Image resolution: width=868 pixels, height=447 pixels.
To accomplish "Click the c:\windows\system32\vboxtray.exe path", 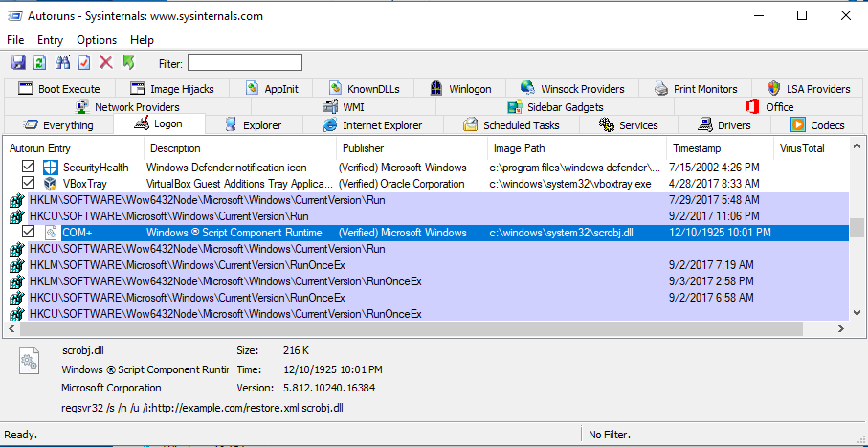I will (x=570, y=184).
